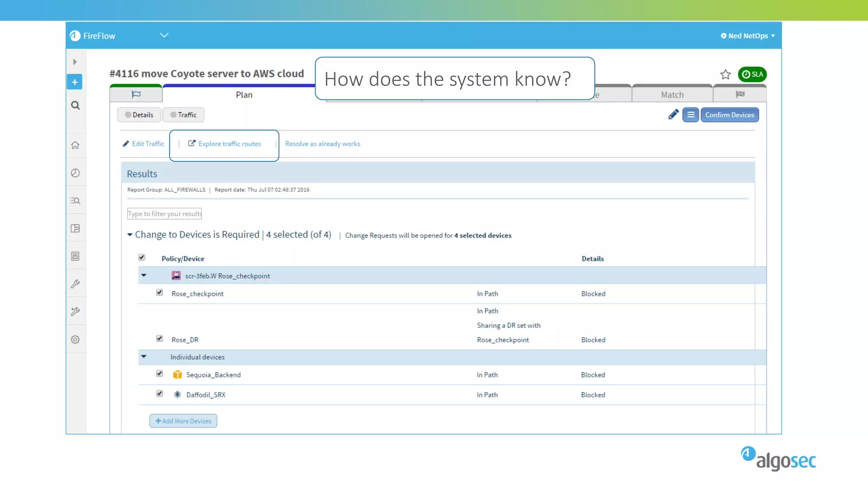The image size is (868, 488).
Task: Click the Rose_checkpoint policy icon
Action: point(176,276)
